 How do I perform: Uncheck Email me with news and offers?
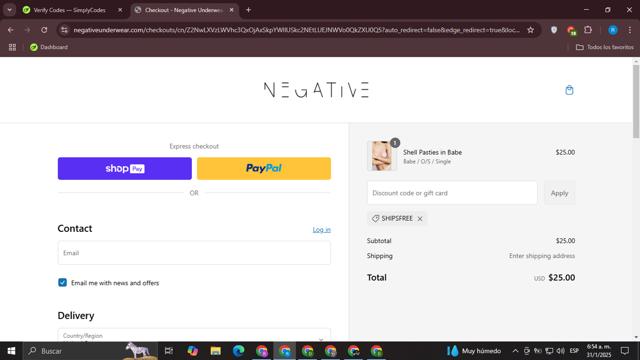tap(62, 282)
